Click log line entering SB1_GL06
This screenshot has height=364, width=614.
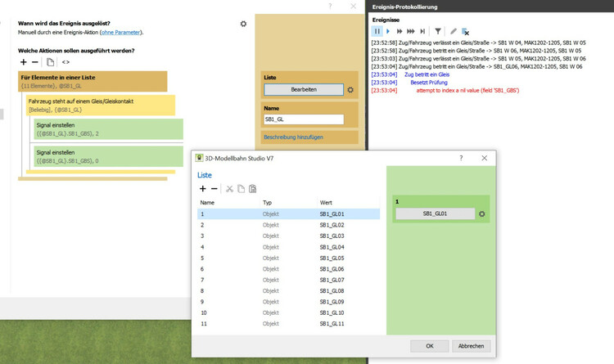coord(476,66)
